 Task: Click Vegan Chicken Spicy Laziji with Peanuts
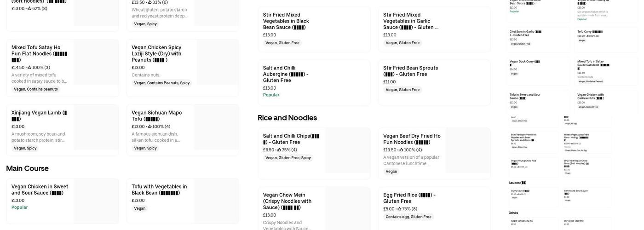[156, 54]
